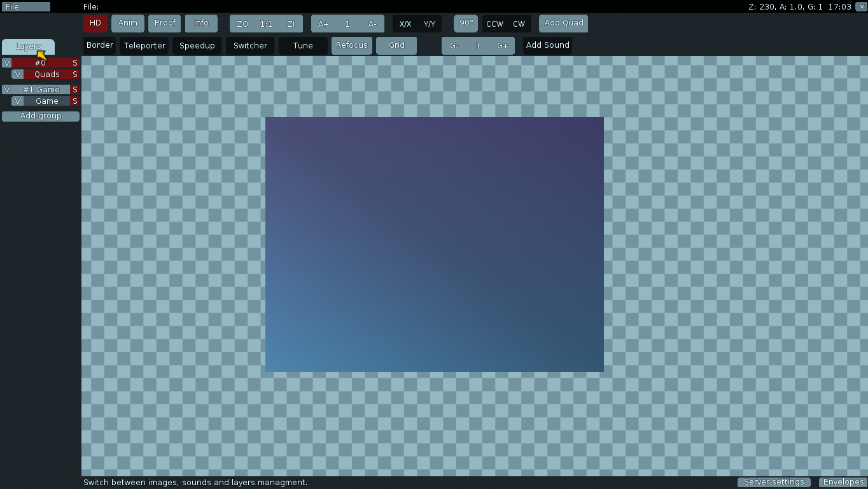Rotate counter-clockwise with the CCW button

[494, 24]
